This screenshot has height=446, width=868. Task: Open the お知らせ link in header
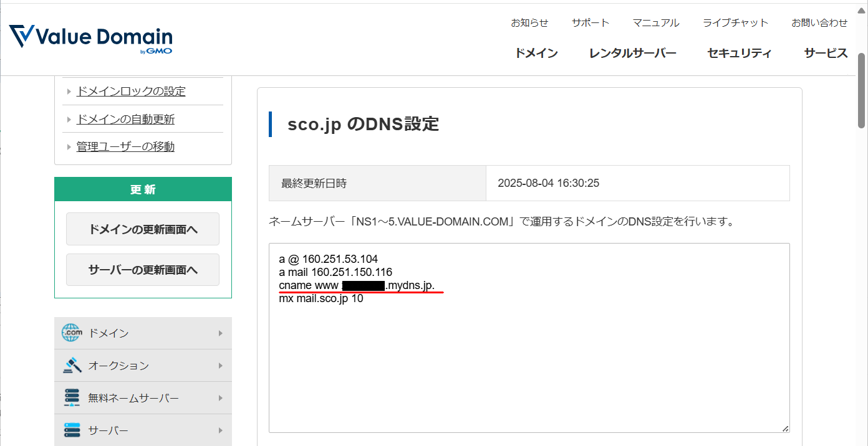[x=529, y=22]
